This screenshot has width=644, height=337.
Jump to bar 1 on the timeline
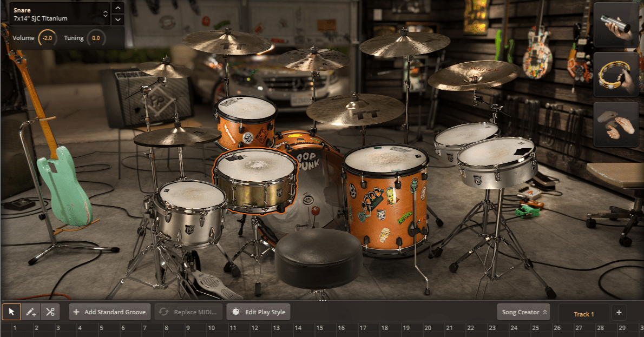[x=15, y=328]
